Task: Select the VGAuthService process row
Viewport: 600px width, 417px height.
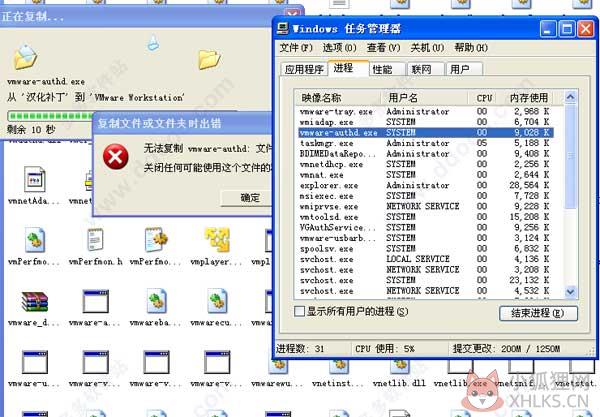Action: tap(426, 228)
